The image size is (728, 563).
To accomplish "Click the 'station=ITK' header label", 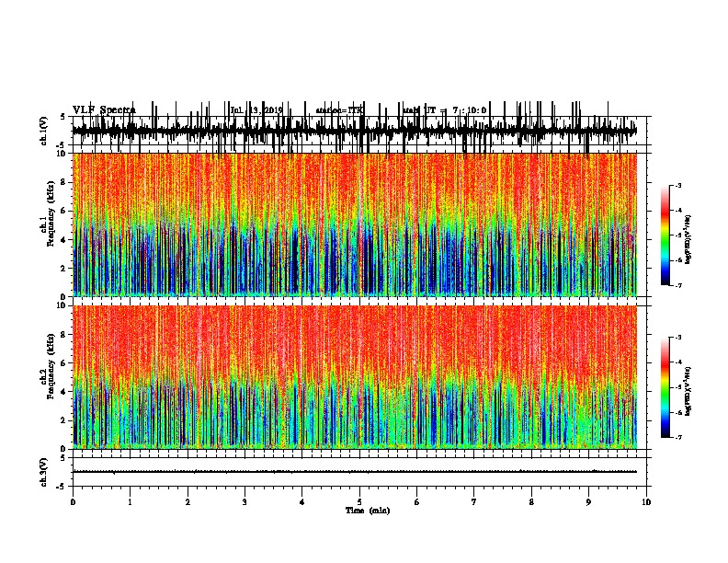I will click(339, 110).
